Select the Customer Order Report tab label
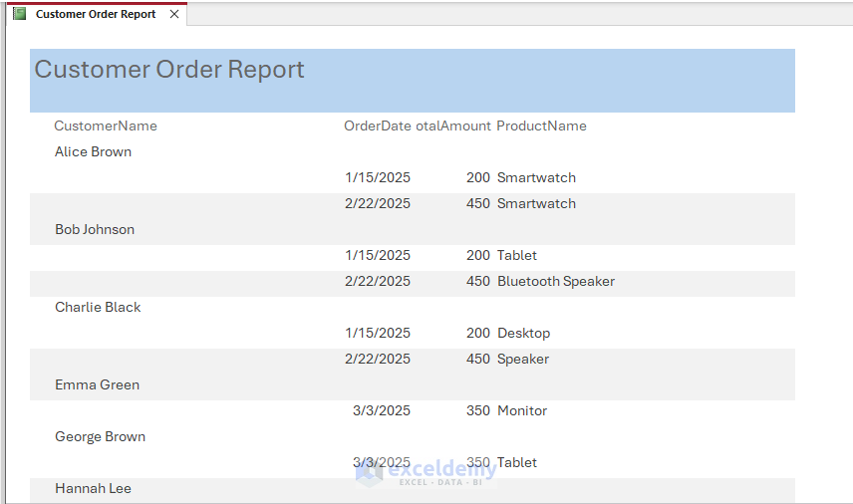Image resolution: width=853 pixels, height=504 pixels. point(96,14)
